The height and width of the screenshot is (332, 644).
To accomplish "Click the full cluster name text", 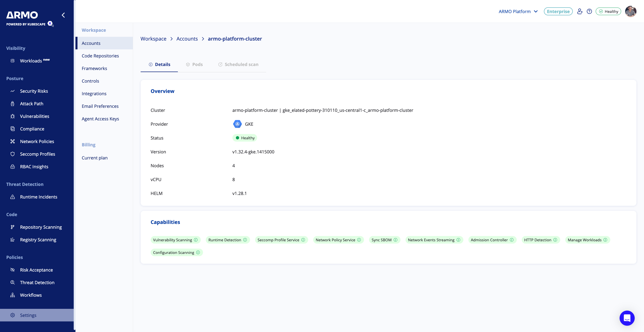I will pos(323,110).
